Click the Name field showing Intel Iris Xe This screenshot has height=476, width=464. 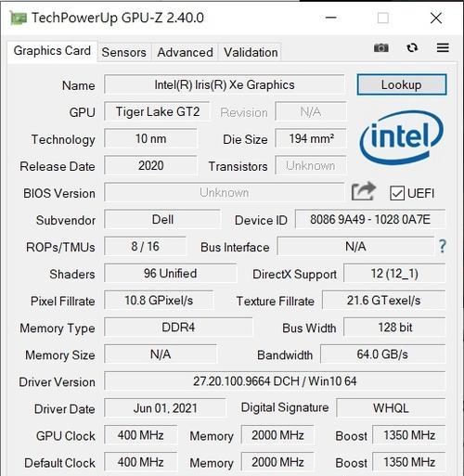click(x=225, y=84)
